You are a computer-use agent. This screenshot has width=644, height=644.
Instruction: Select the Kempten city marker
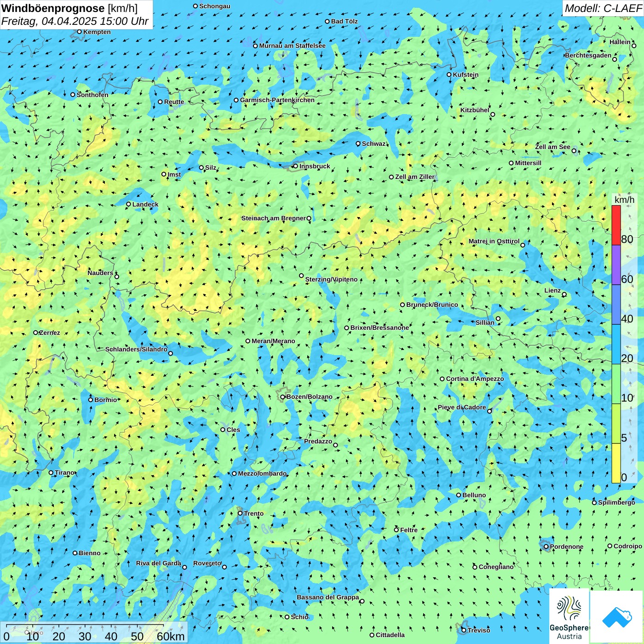(79, 32)
